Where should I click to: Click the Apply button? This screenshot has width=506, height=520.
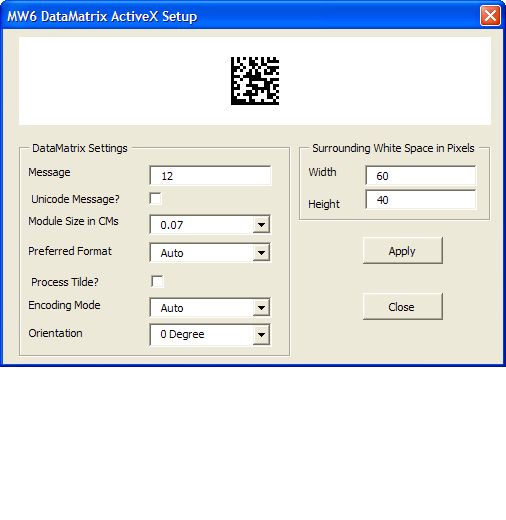[403, 251]
